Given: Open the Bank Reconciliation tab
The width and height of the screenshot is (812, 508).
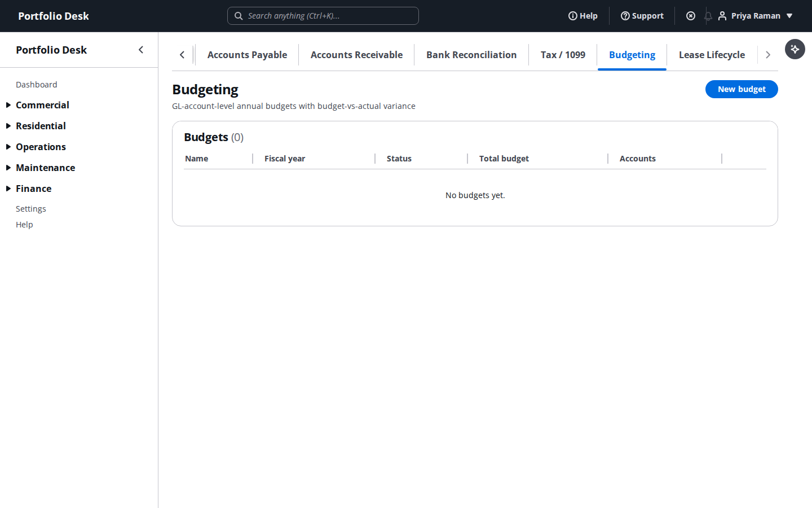Looking at the screenshot, I should tap(471, 55).
